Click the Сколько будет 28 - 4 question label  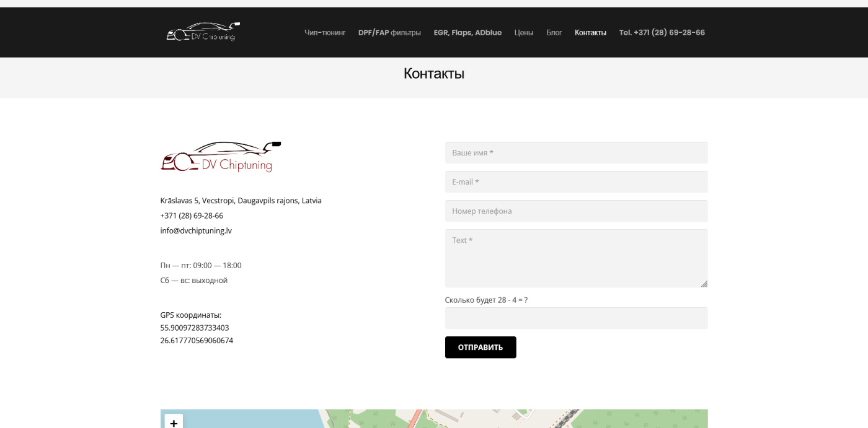tap(486, 300)
